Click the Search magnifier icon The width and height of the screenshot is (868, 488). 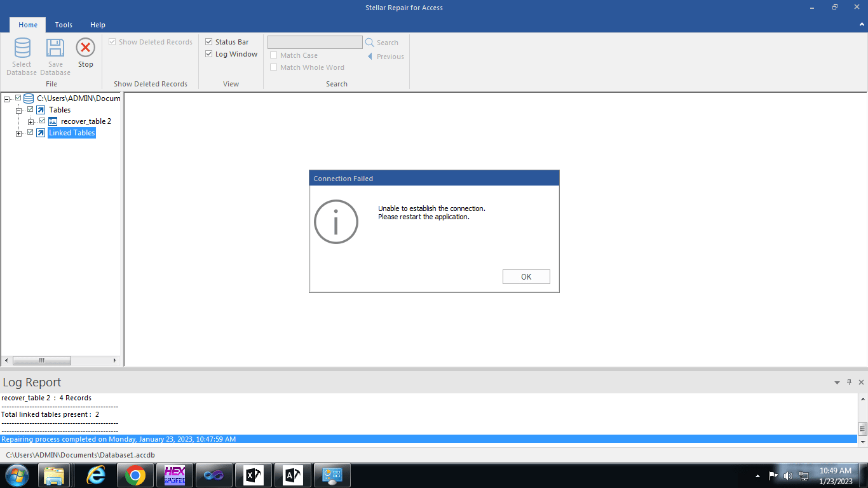coord(369,43)
